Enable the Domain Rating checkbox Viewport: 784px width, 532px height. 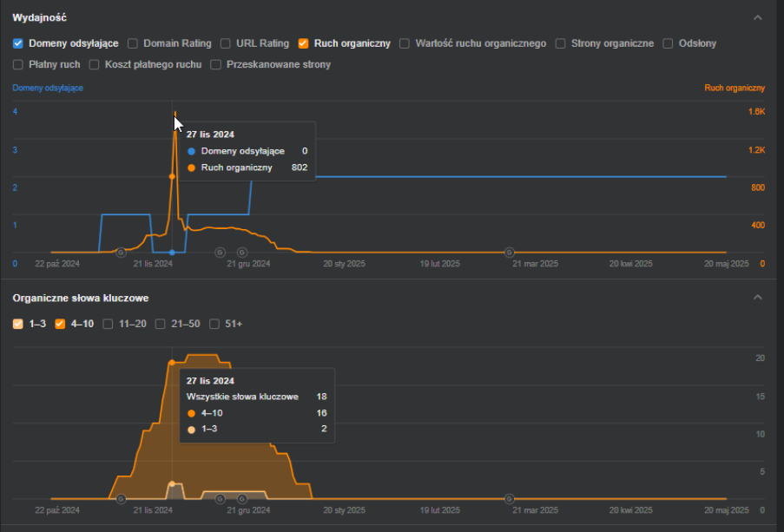pyautogui.click(x=133, y=43)
